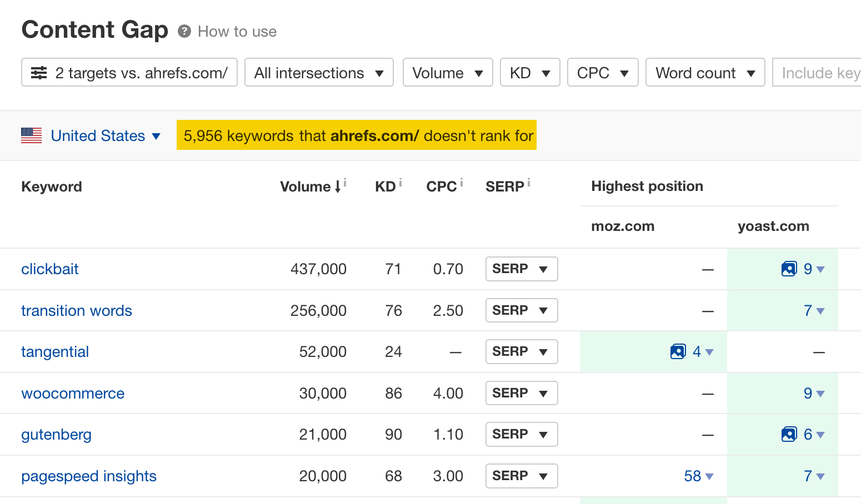Open the transition words keyword link
861x504 pixels.
pos(77,310)
